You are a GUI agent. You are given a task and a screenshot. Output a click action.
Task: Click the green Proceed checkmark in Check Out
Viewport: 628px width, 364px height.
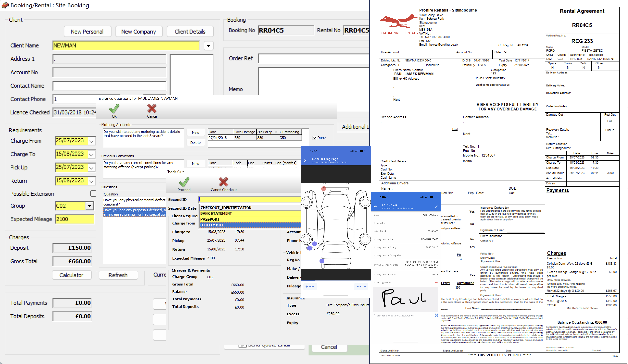184,182
